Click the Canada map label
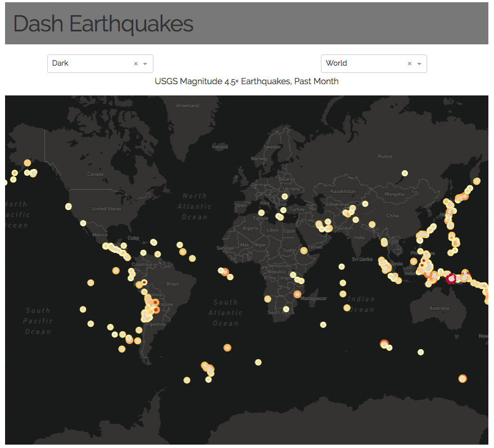The image size is (494, 448). [x=95, y=174]
